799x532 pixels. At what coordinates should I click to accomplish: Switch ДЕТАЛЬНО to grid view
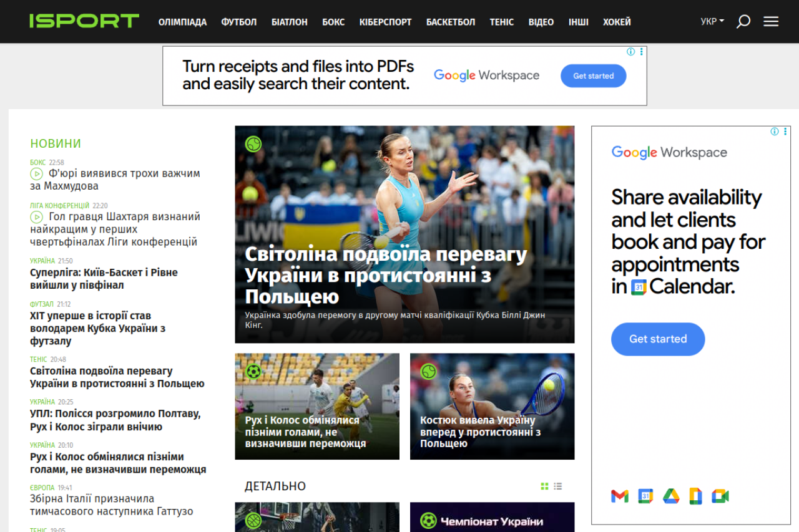tap(544, 486)
